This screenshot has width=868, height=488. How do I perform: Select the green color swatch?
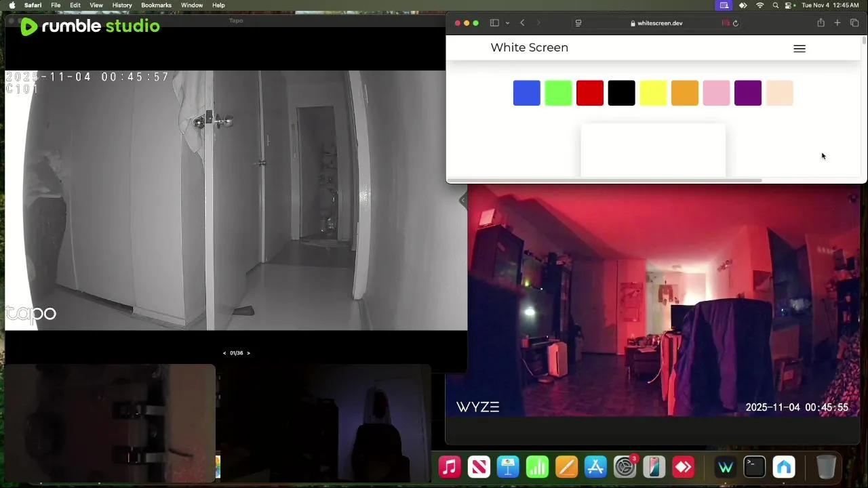558,93
